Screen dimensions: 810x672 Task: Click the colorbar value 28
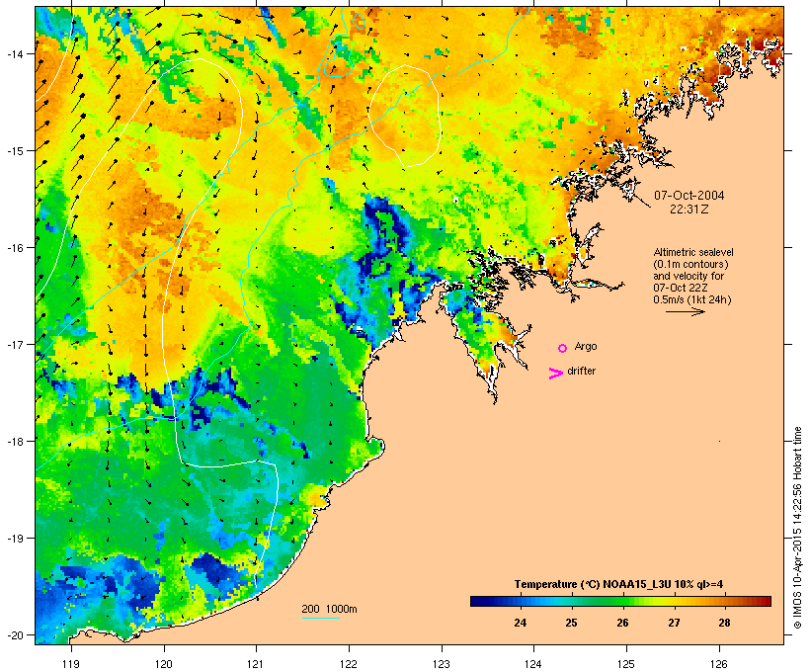point(724,623)
